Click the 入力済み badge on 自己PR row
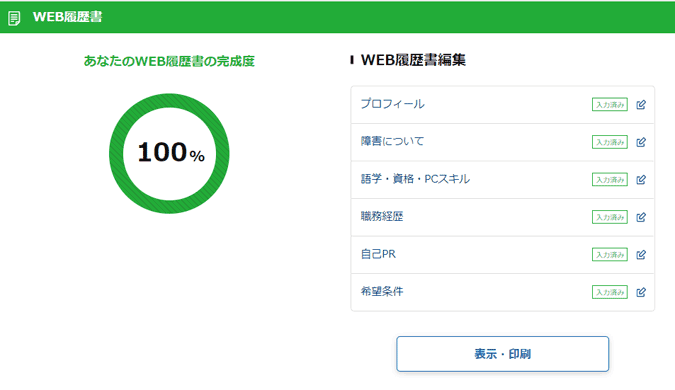The image size is (675, 390). pyautogui.click(x=610, y=254)
